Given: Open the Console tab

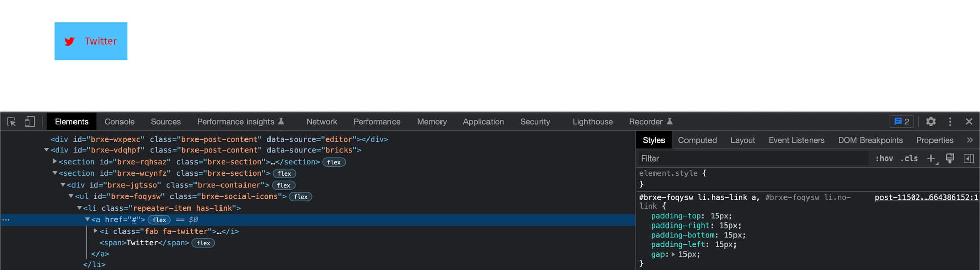Looking at the screenshot, I should [x=119, y=122].
